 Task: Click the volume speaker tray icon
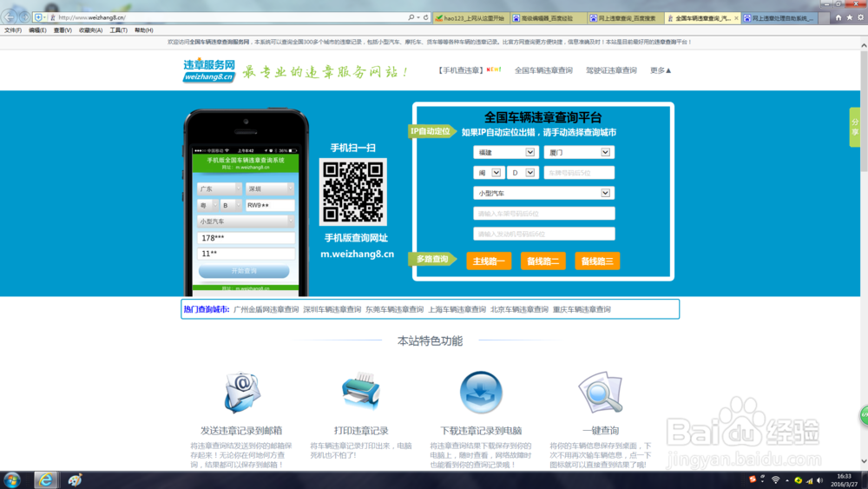[820, 480]
